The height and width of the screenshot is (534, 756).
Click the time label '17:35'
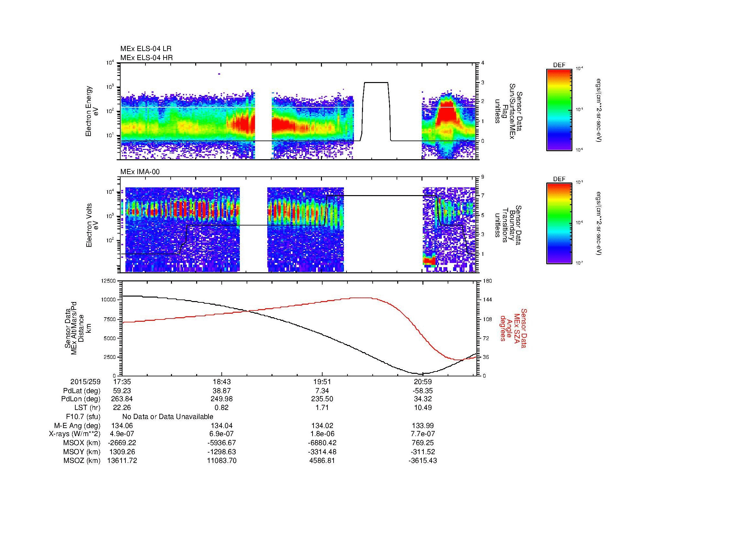[122, 382]
